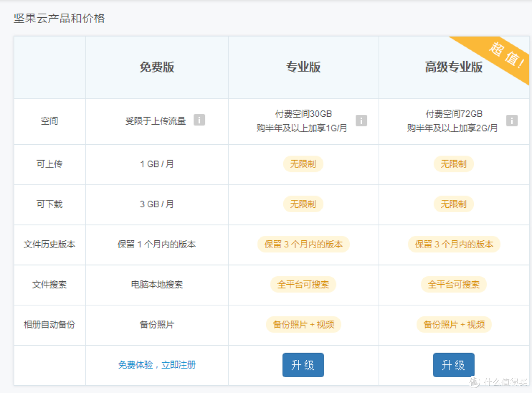
Task: Click 全平台可搜索 badge under 高级专业版
Action: coord(454,285)
